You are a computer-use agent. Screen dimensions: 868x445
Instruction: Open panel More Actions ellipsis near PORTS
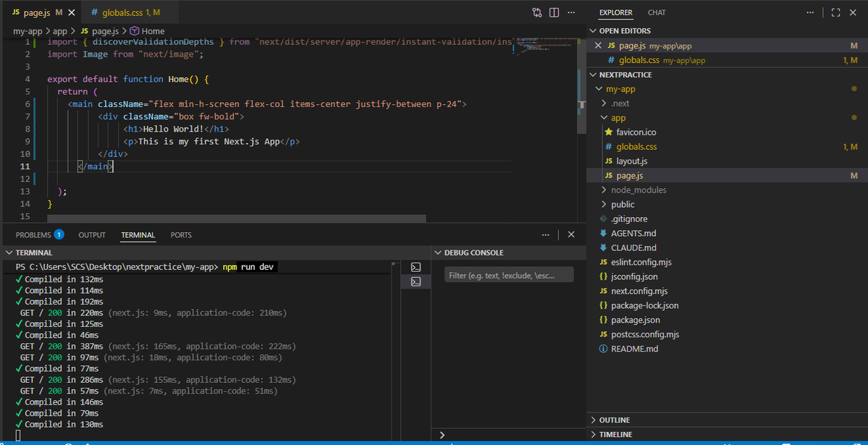click(545, 234)
